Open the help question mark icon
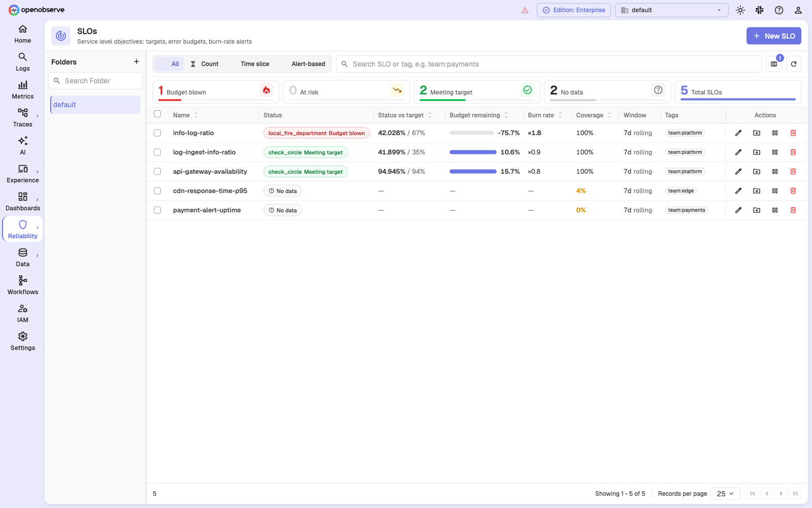The image size is (812, 508). pyautogui.click(x=779, y=10)
